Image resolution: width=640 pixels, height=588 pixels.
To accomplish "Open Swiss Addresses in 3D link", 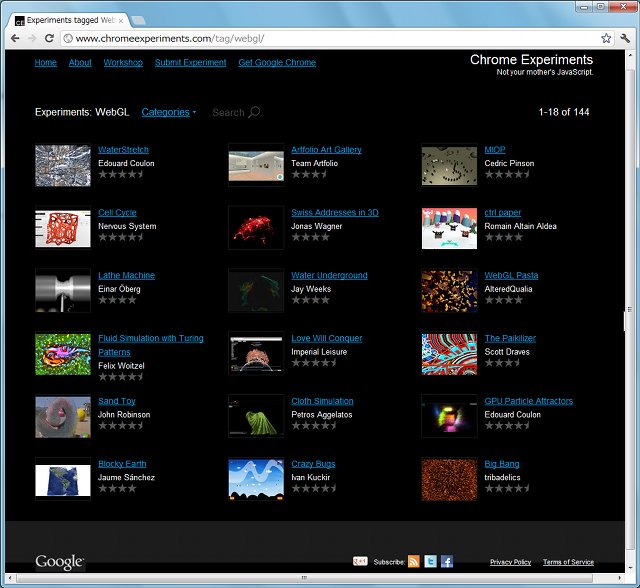I will (335, 213).
